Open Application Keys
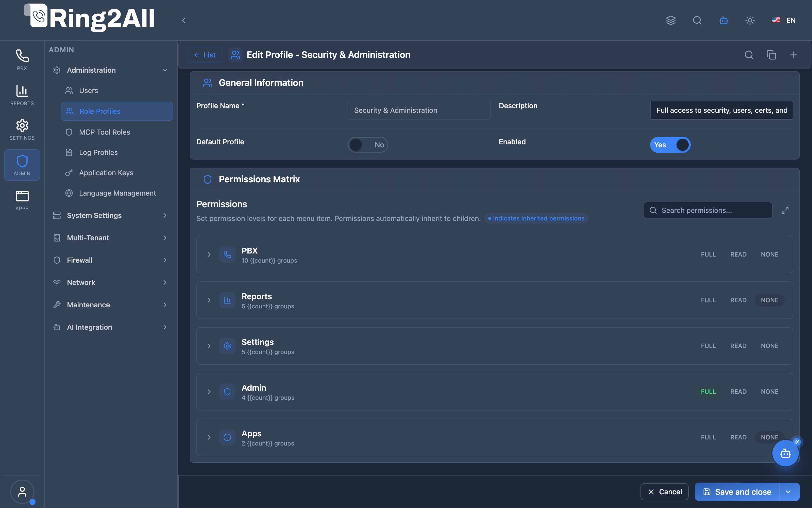The width and height of the screenshot is (812, 508). [117, 173]
